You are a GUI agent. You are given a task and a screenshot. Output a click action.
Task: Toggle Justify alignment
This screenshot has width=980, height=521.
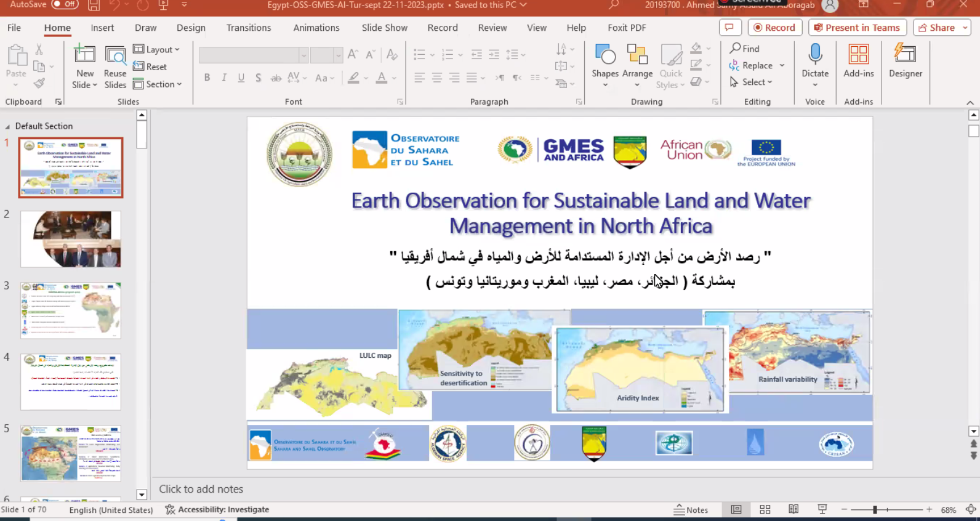[x=472, y=78]
